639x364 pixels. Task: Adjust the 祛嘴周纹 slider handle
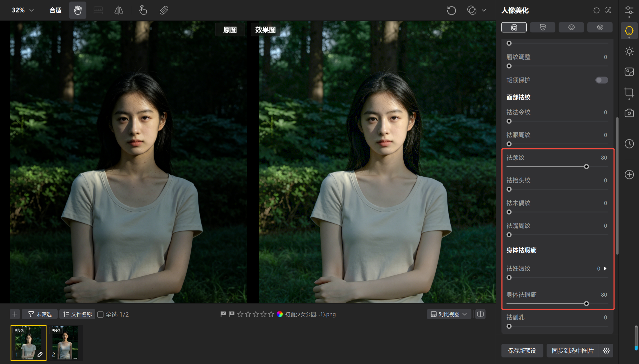click(509, 234)
